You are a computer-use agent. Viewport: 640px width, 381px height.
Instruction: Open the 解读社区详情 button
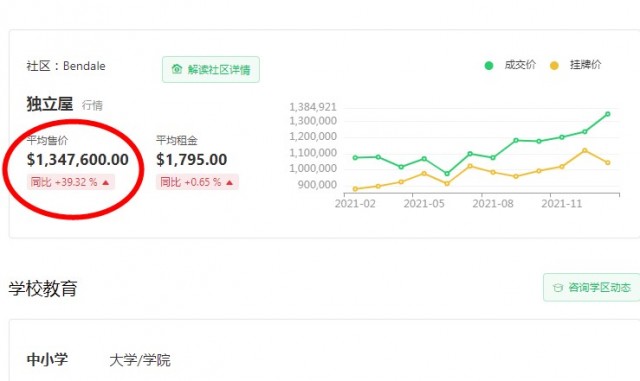pos(211,69)
